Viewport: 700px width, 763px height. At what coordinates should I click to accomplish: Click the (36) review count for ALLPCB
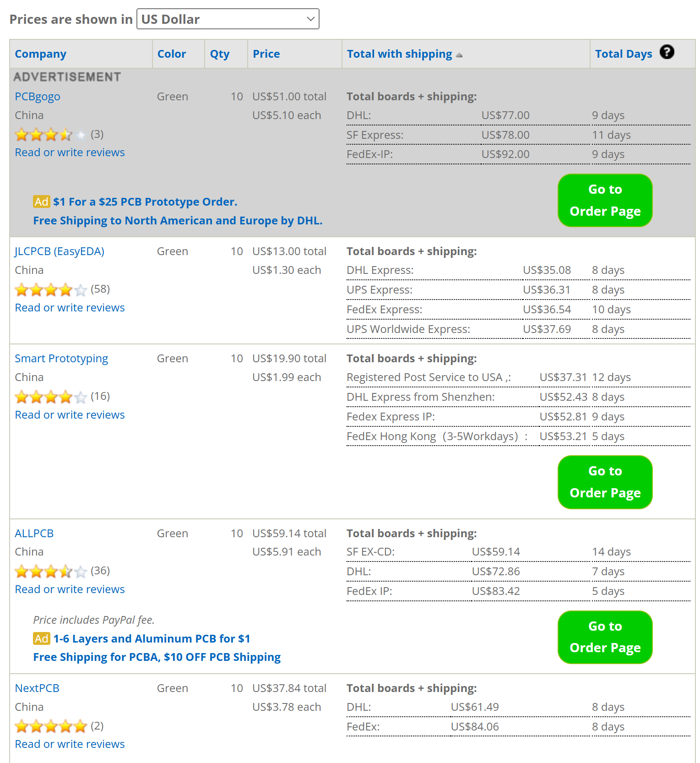(100, 571)
